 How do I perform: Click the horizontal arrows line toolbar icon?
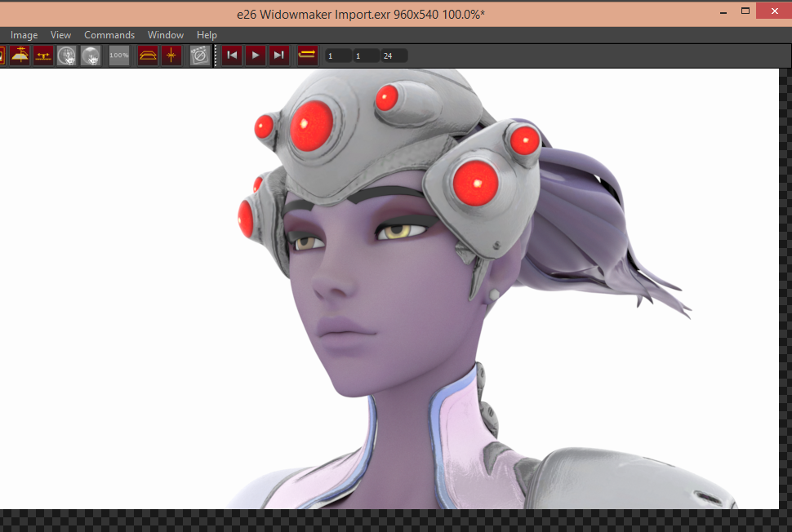43,55
